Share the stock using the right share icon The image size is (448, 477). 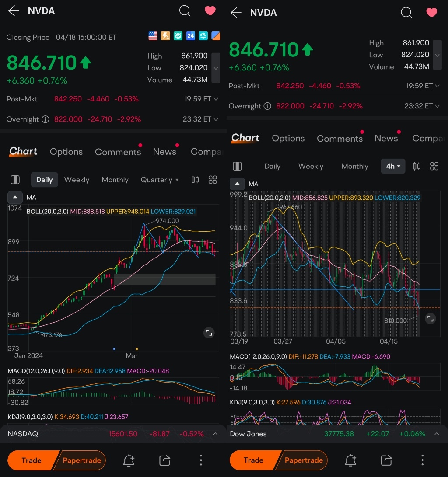point(386,460)
